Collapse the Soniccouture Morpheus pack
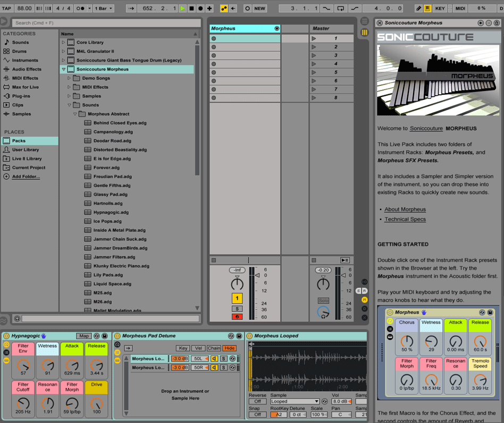The width and height of the screenshot is (504, 423). (63, 69)
